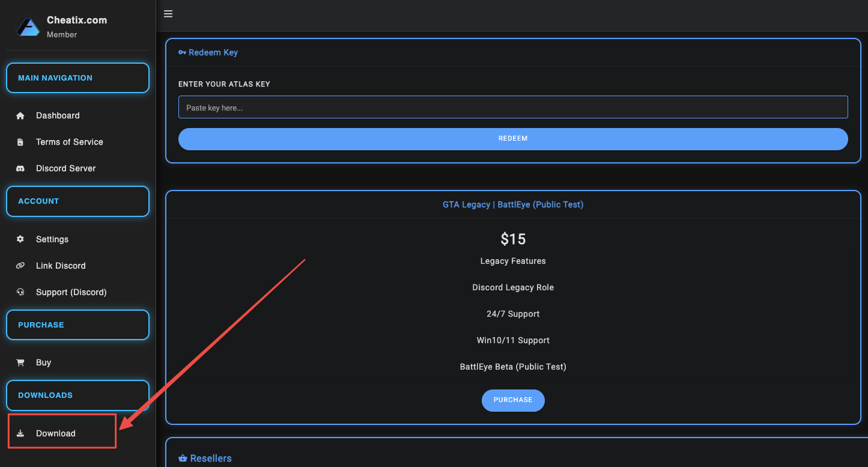Click the hamburger menu icon
868x467 pixels.
(168, 14)
